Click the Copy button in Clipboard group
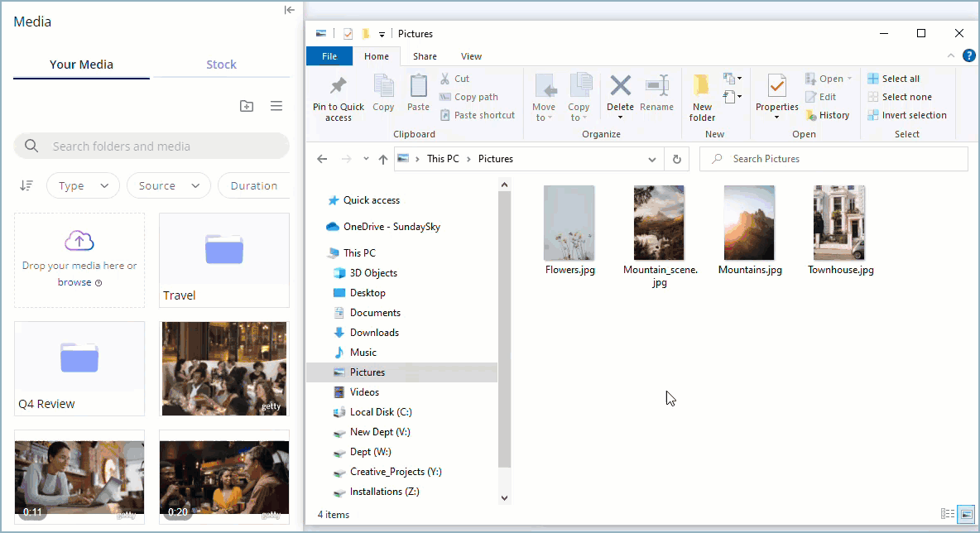980x533 pixels. click(383, 93)
